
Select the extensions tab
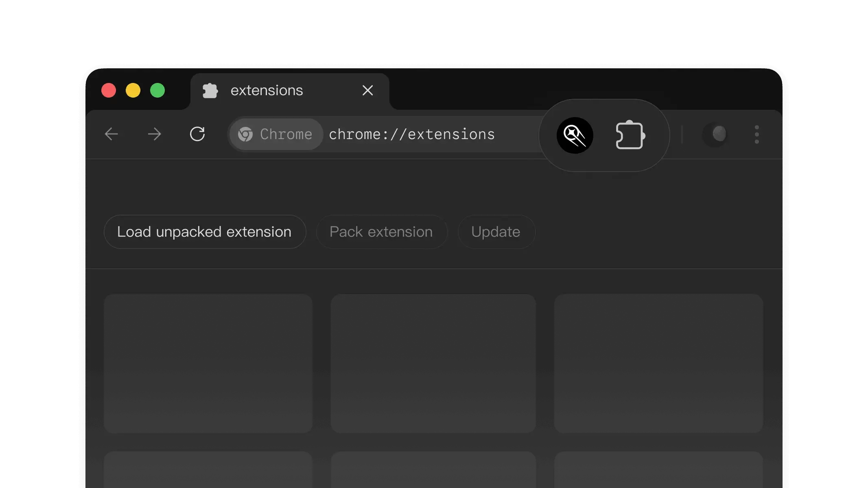[x=290, y=91]
